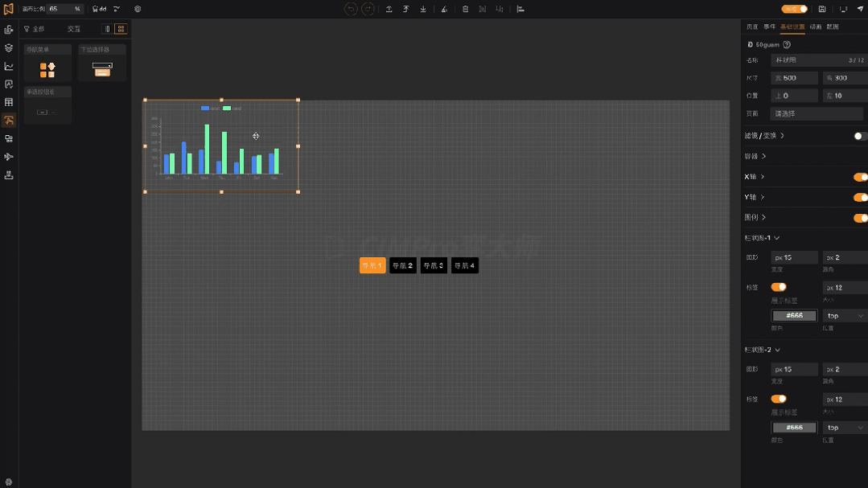868x488 pixels.
Task: Select the 交互 filter in component panel
Action: pos(74,29)
